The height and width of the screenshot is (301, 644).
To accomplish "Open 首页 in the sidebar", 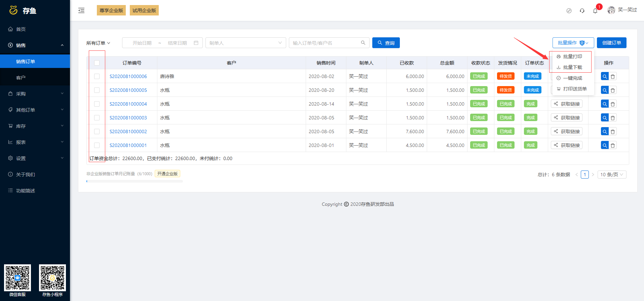I will coord(35,29).
